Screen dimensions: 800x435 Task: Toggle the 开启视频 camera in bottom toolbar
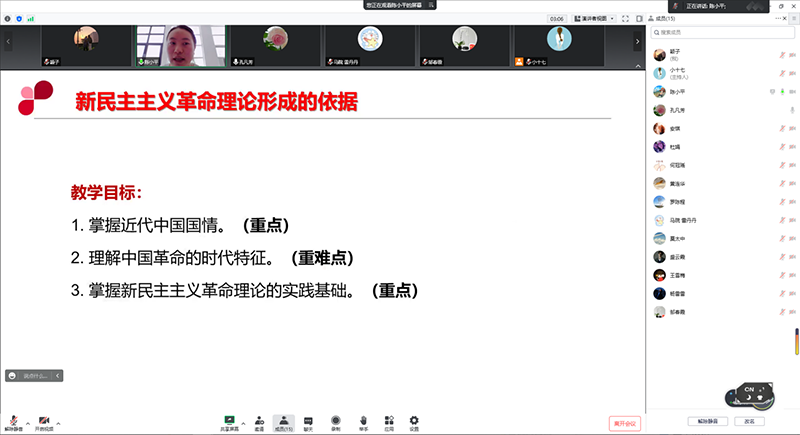44,420
